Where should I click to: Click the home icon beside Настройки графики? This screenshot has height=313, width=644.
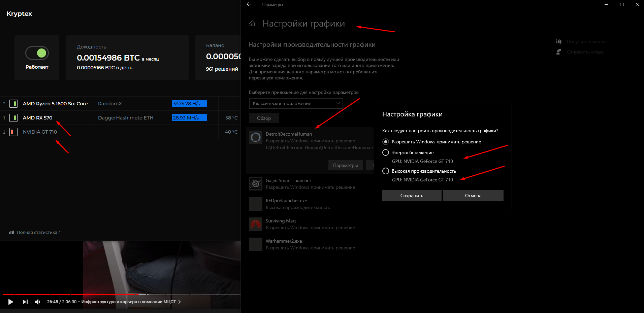pos(252,24)
